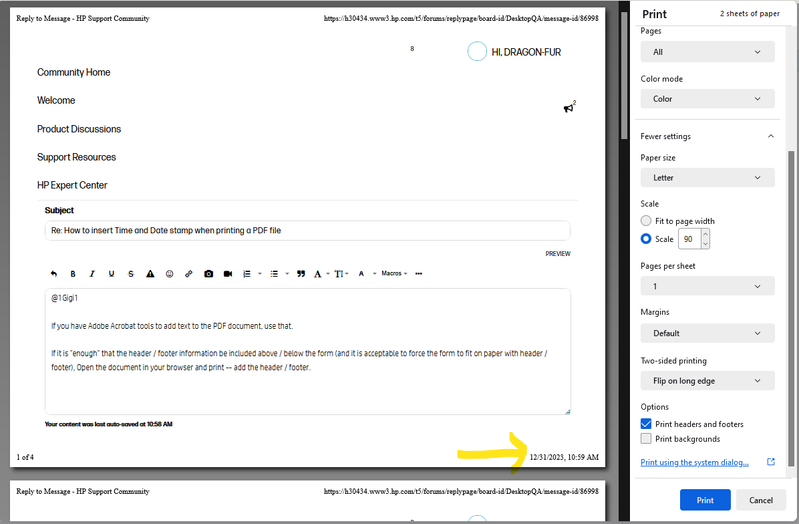Image resolution: width=799 pixels, height=524 pixels.
Task: Select the Fit to page width radio button
Action: [646, 221]
